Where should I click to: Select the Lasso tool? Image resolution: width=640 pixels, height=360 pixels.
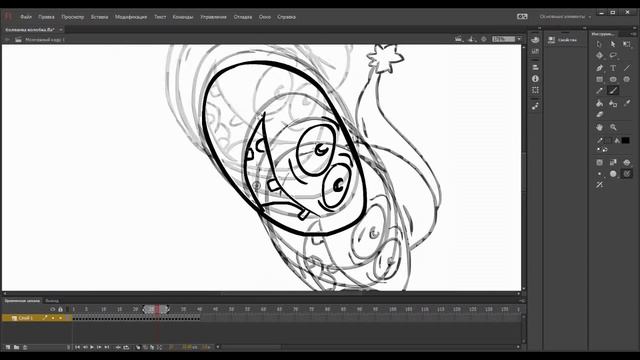613,56
